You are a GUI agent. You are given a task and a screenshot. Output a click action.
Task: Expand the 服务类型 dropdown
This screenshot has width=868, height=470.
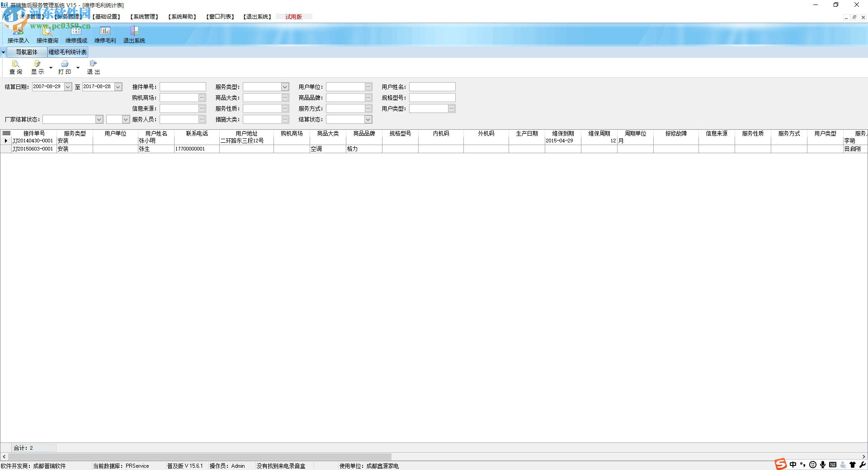click(x=285, y=87)
